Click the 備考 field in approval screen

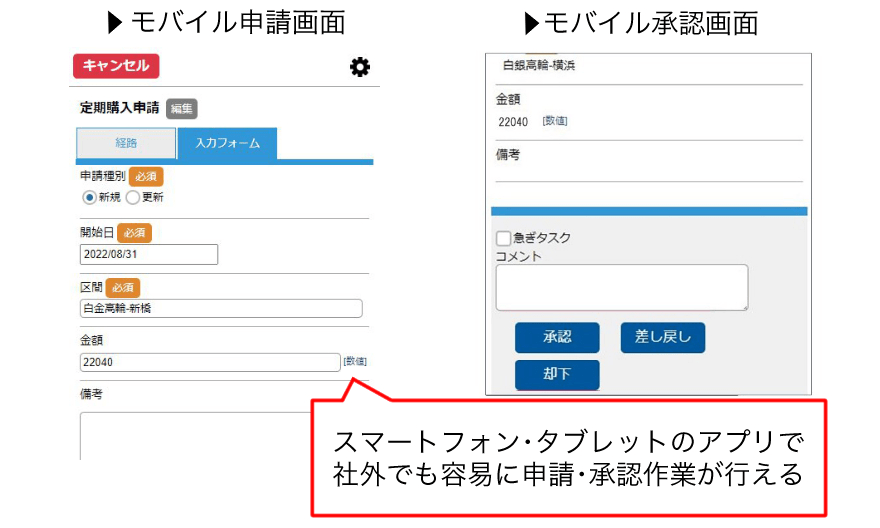pos(649,172)
